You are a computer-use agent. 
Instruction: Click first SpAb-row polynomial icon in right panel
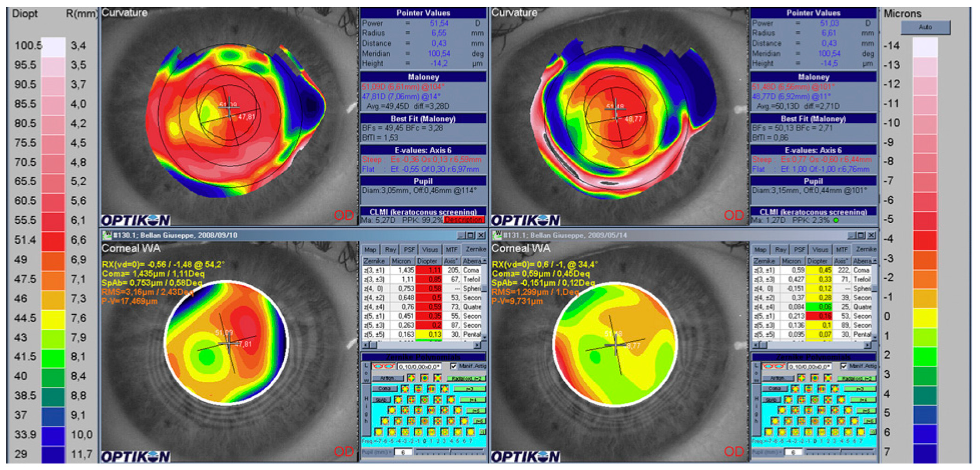tap(788, 400)
